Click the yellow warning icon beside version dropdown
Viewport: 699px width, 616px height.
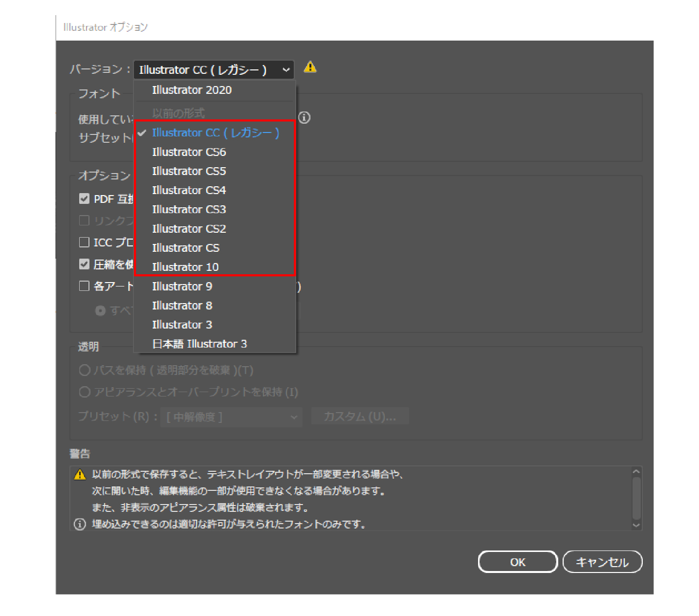pyautogui.click(x=310, y=67)
